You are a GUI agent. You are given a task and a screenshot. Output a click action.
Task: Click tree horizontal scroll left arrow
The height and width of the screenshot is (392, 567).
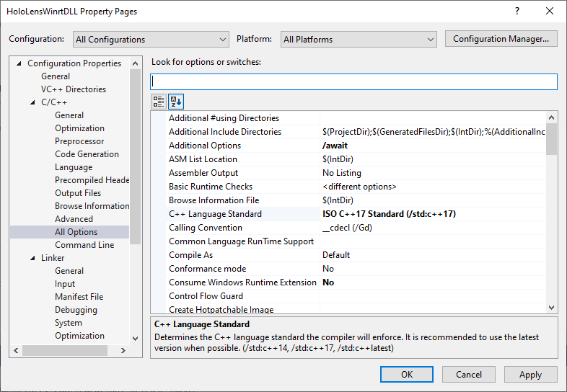tap(16, 350)
